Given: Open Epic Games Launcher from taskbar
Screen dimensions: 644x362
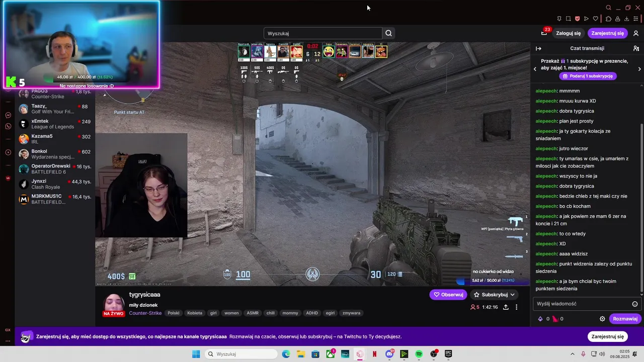Looking at the screenshot, I should pyautogui.click(x=448, y=354).
